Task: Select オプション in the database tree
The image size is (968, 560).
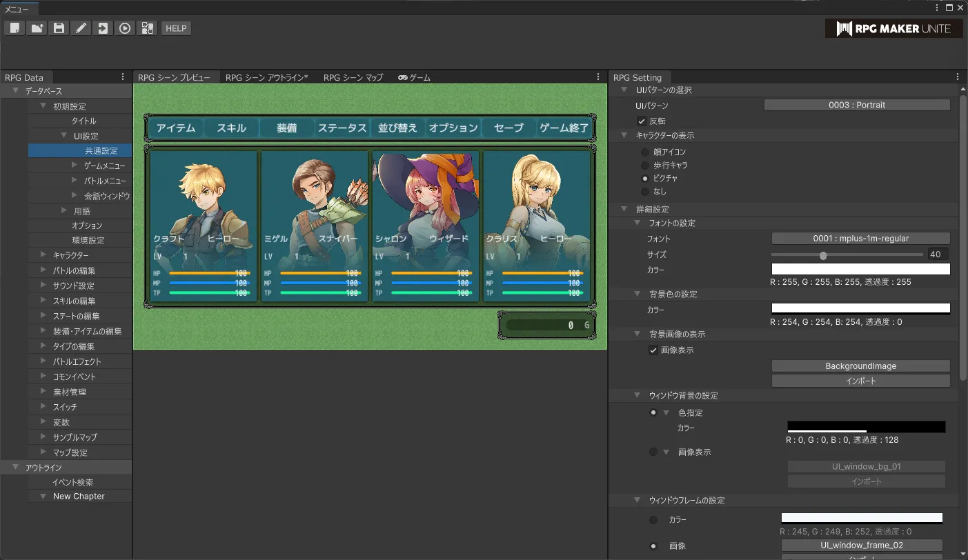Action: coord(87,226)
